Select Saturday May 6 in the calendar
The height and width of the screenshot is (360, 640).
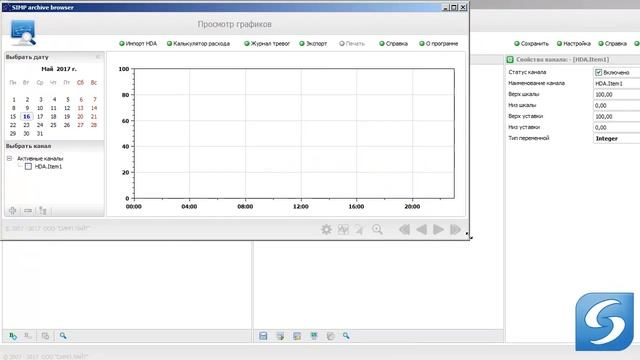pyautogui.click(x=81, y=99)
